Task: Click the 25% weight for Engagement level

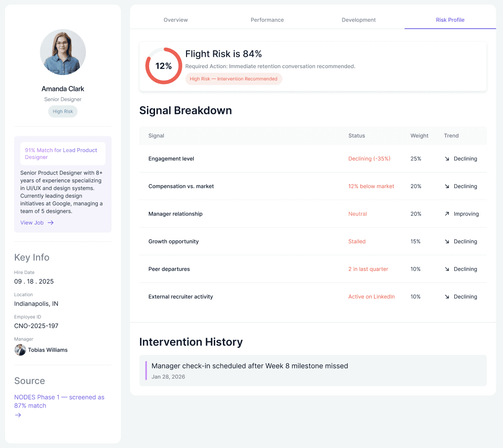Action: coord(416,159)
